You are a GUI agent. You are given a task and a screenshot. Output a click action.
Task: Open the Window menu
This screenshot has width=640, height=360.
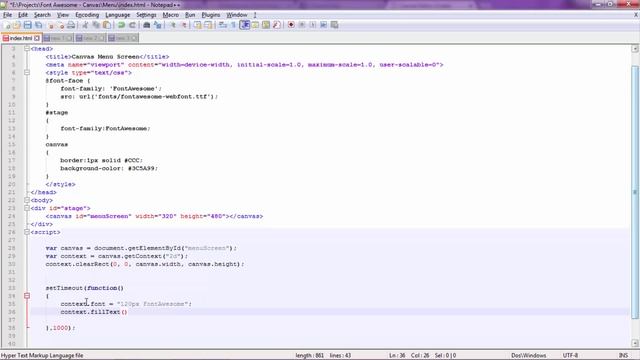(x=237, y=15)
